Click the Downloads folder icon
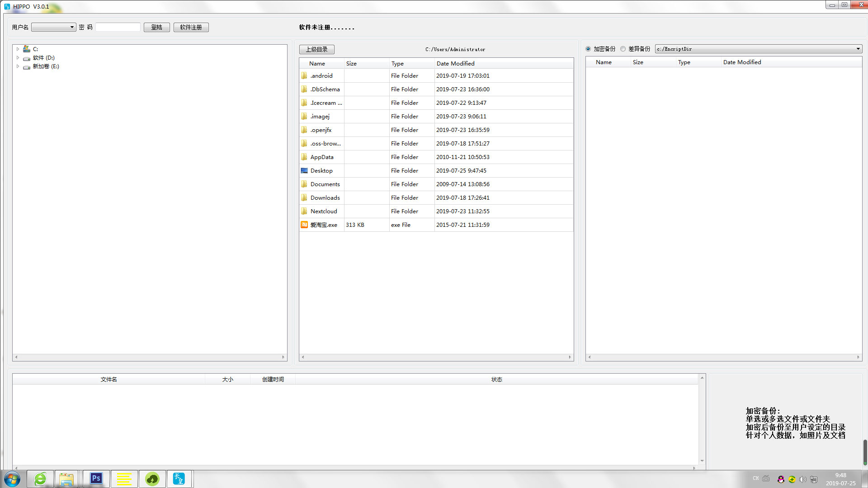The image size is (868, 488). pos(304,197)
